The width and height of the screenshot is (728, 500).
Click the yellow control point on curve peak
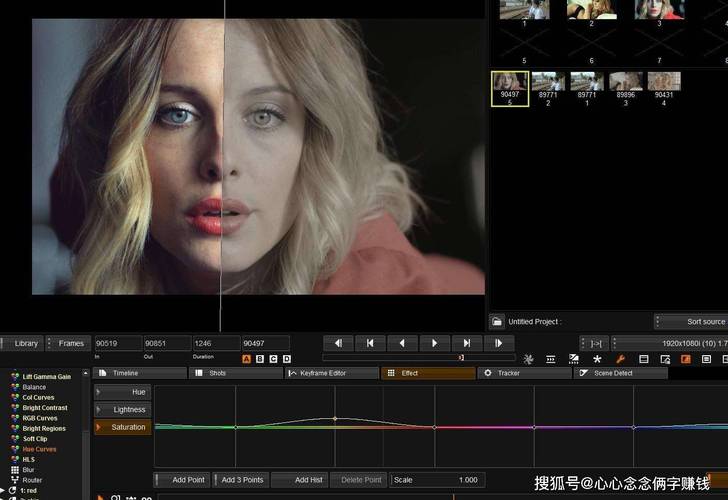pos(335,418)
